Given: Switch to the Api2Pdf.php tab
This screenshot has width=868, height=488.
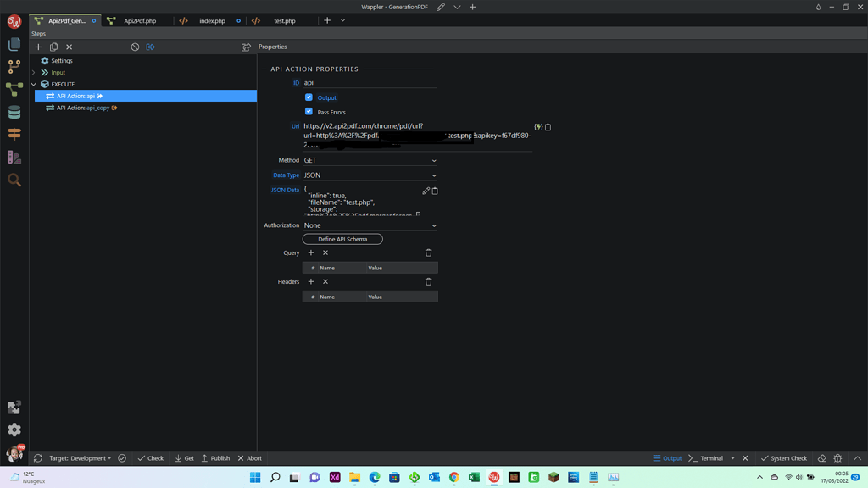Looking at the screenshot, I should (x=140, y=21).
